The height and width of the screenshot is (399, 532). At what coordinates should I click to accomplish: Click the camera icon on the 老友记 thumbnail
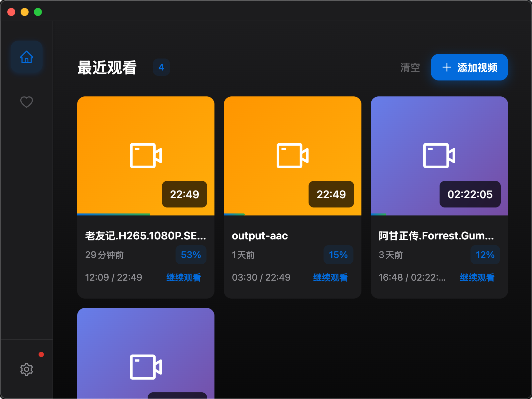point(146,156)
